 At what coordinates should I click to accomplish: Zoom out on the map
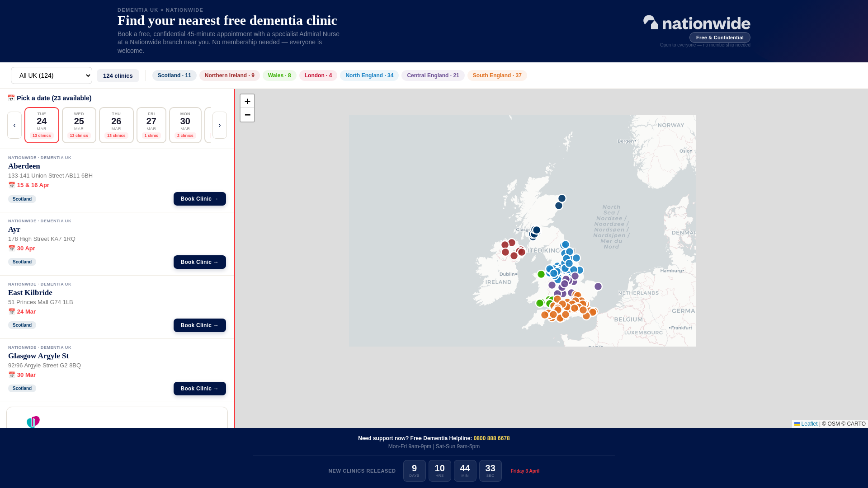click(x=247, y=115)
